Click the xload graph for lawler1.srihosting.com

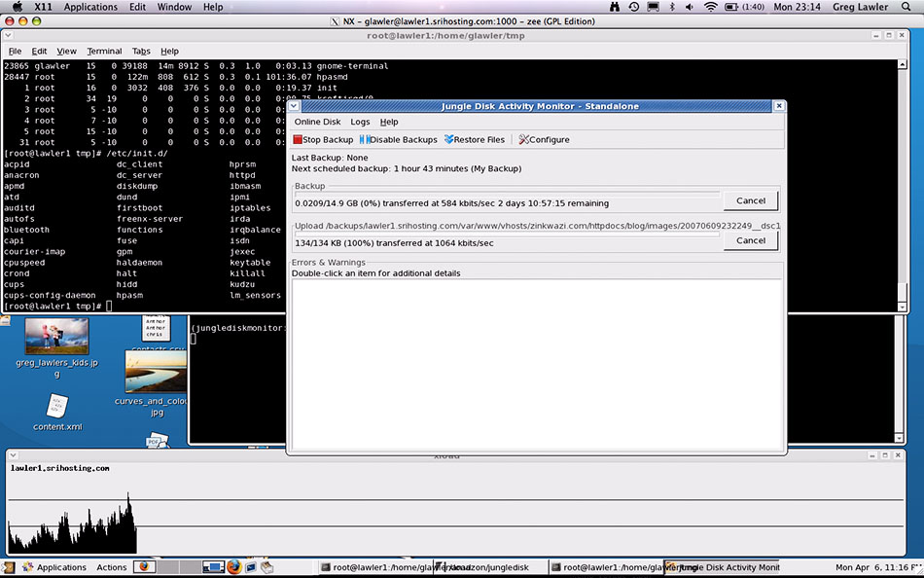455,508
